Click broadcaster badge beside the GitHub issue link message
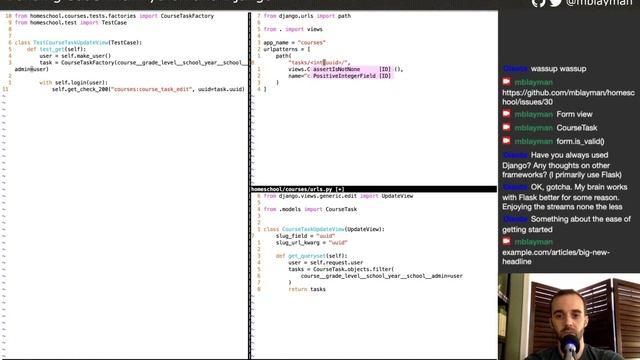 (506, 82)
